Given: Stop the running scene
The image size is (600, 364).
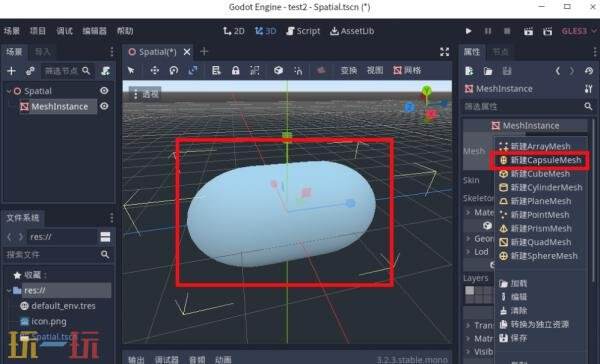Looking at the screenshot, I should tap(507, 31).
